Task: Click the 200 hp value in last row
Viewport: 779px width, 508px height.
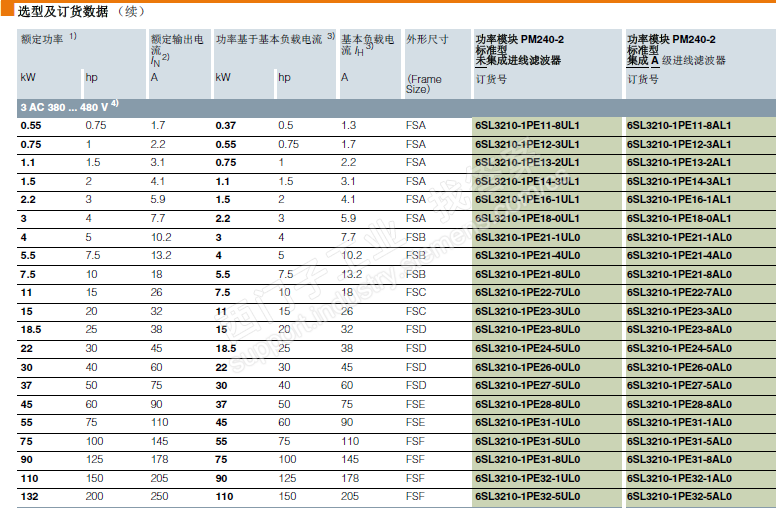Action: tap(94, 497)
